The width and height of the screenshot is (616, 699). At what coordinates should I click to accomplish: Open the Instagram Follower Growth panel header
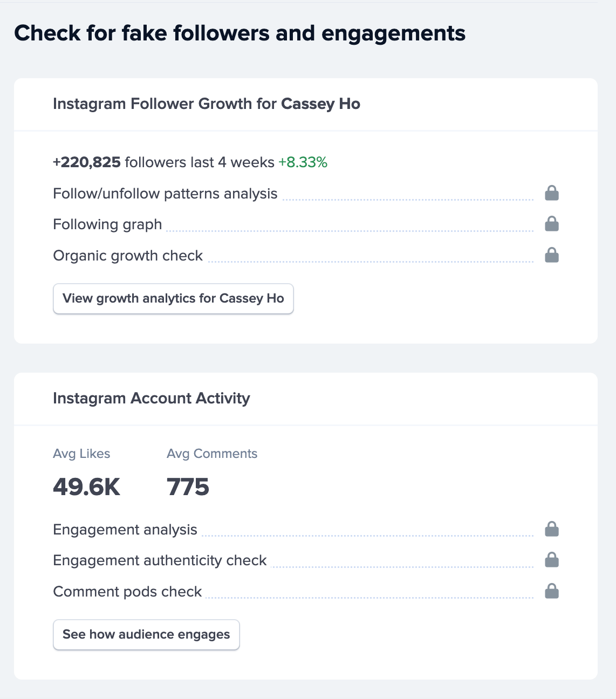pos(207,104)
